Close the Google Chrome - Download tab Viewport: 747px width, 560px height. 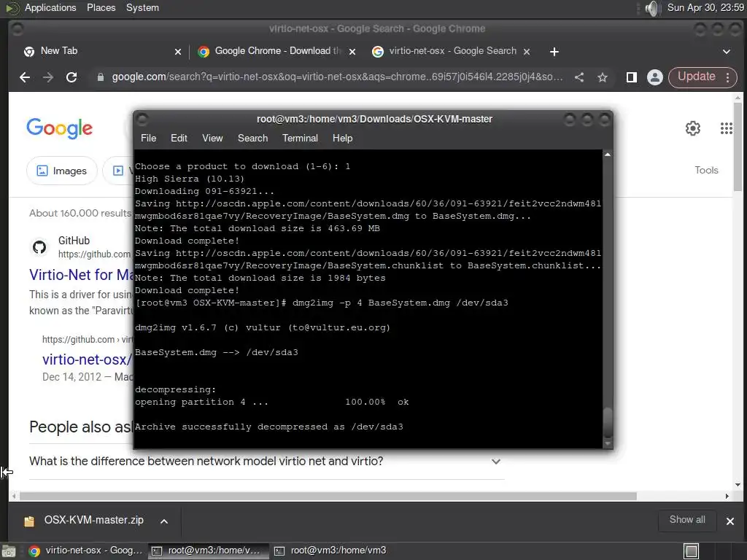pos(352,52)
